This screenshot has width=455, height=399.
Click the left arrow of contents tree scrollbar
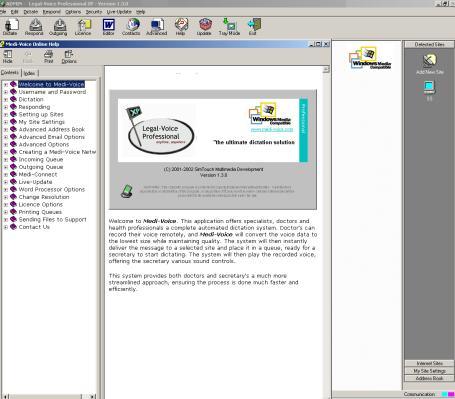5,396
